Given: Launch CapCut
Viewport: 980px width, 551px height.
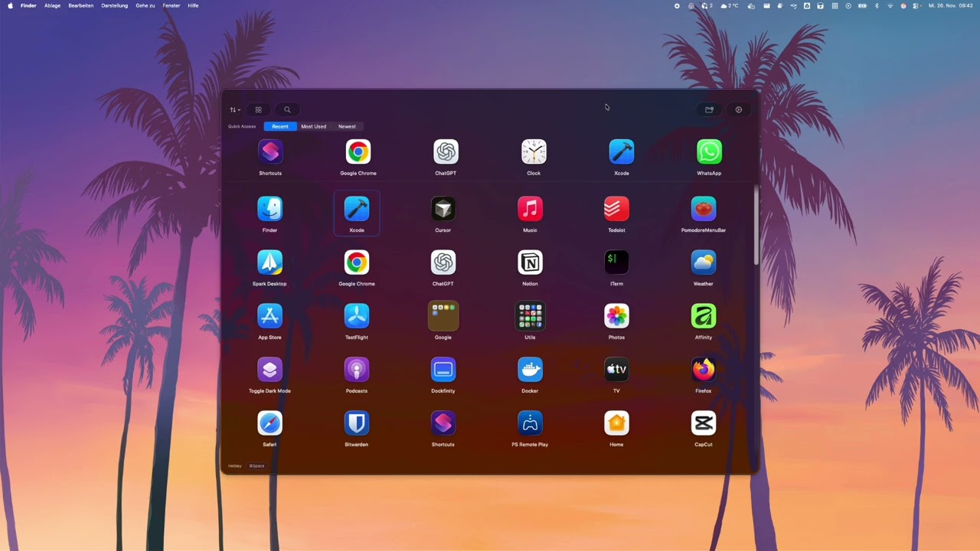Looking at the screenshot, I should [704, 422].
